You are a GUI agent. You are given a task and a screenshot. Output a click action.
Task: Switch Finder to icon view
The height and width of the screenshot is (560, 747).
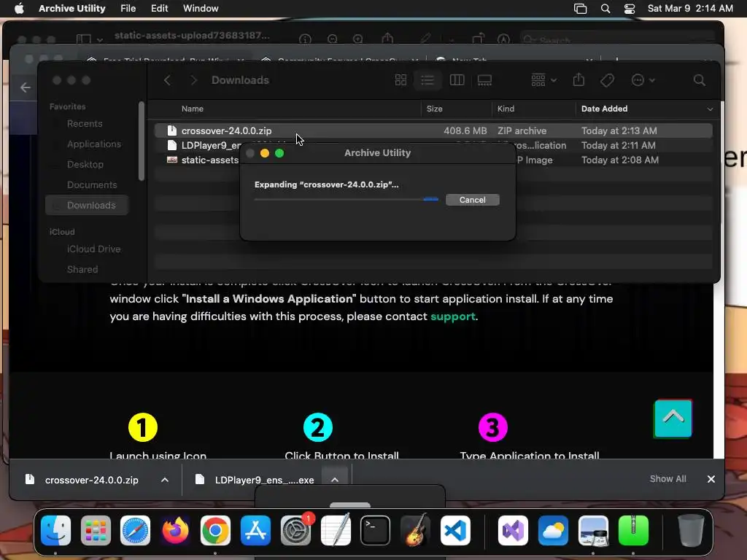point(400,80)
